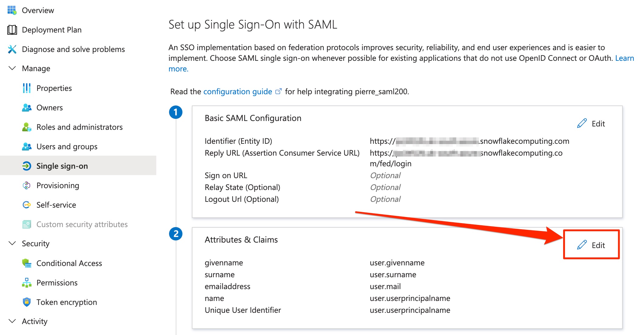The height and width of the screenshot is (335, 644).
Task: Click the Users and groups icon
Action: (27, 146)
